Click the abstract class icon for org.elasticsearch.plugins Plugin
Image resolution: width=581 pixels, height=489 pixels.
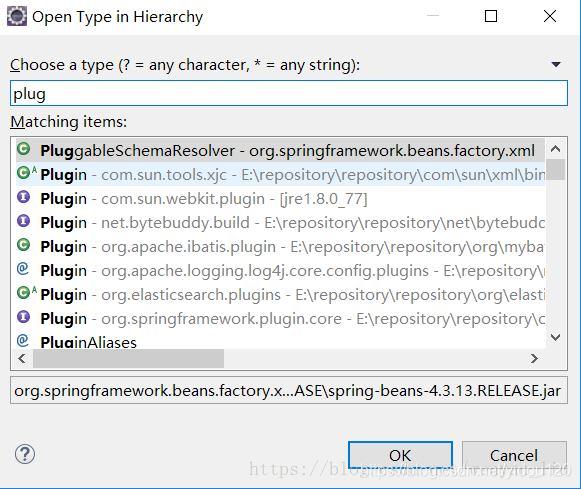point(27,293)
